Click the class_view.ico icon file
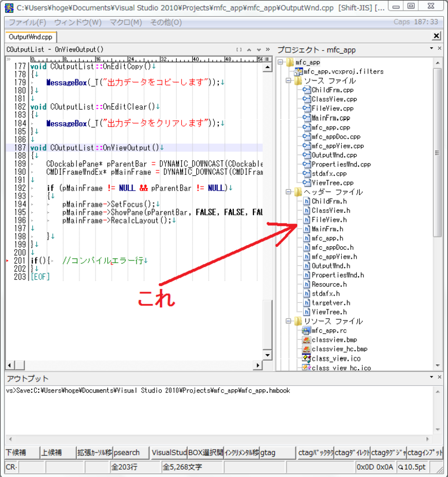 point(306,358)
